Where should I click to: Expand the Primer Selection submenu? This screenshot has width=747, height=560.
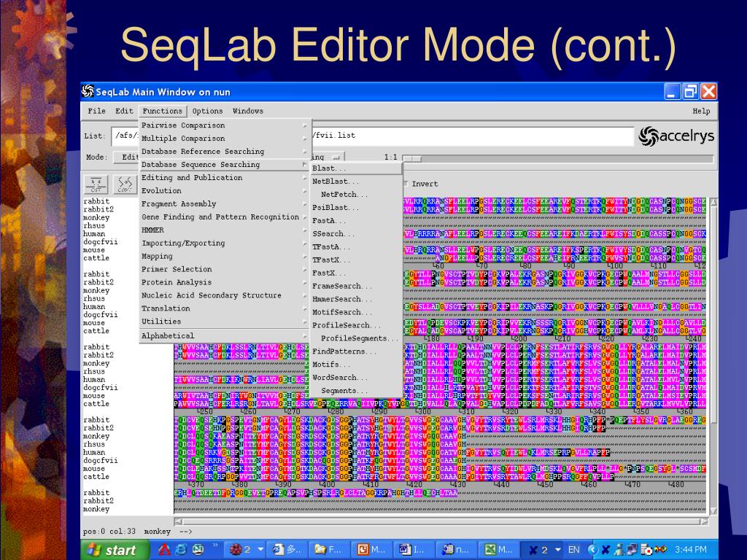225,269
